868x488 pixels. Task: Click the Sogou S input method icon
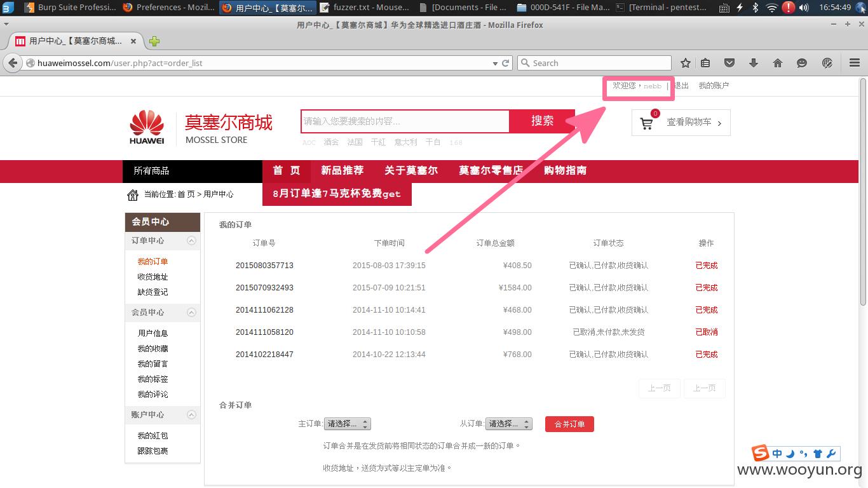click(x=761, y=453)
